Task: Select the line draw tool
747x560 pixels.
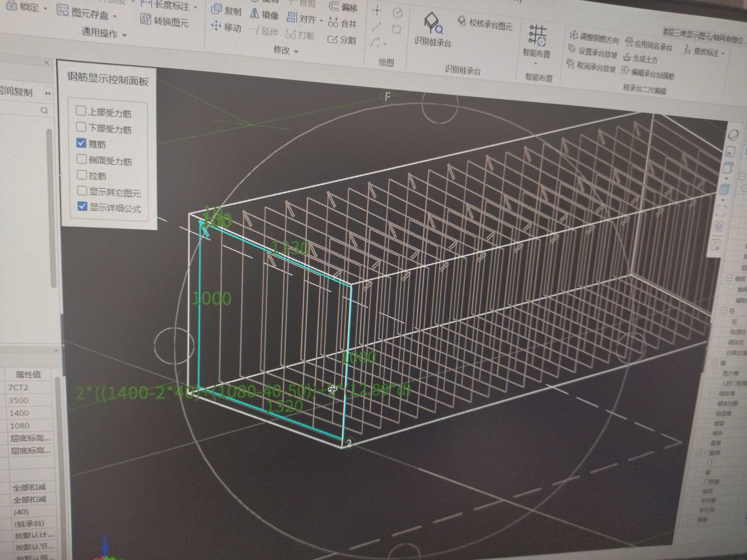Action: pyautogui.click(x=376, y=27)
